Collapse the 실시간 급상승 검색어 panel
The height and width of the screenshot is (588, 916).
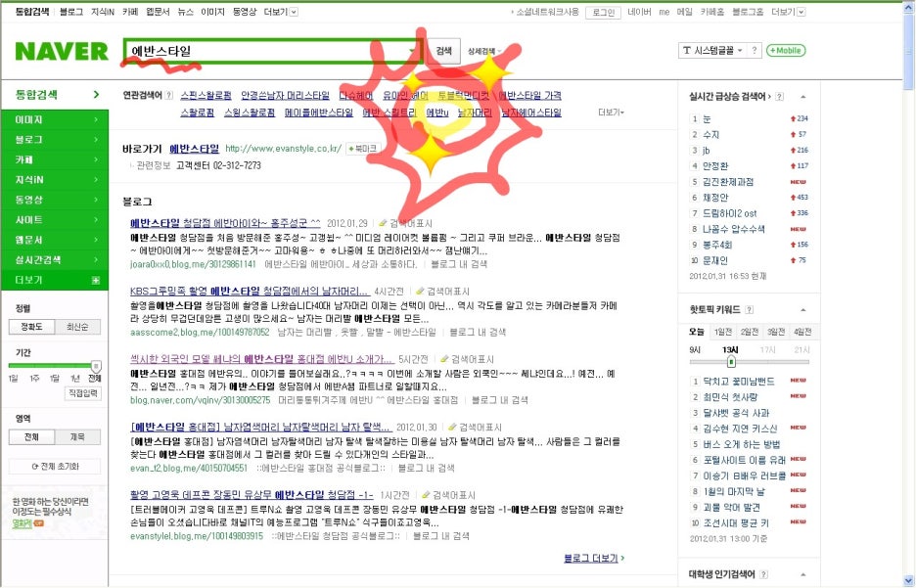coord(803,97)
